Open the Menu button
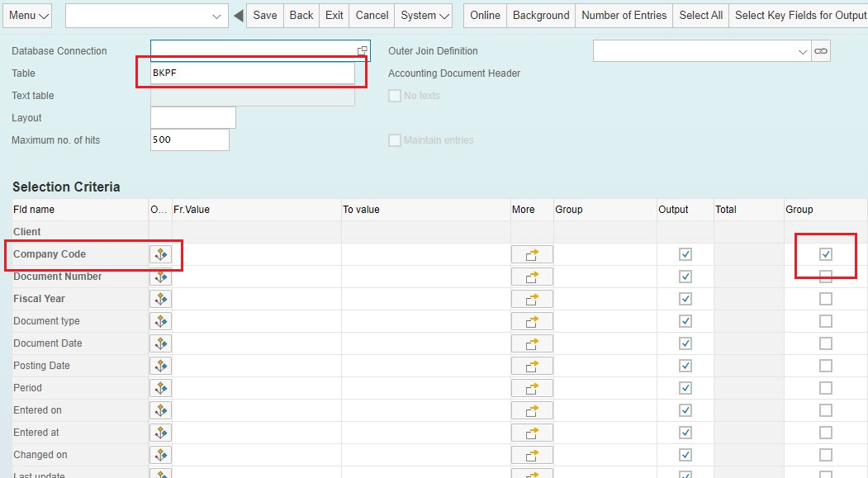The image size is (868, 478). 28,16
